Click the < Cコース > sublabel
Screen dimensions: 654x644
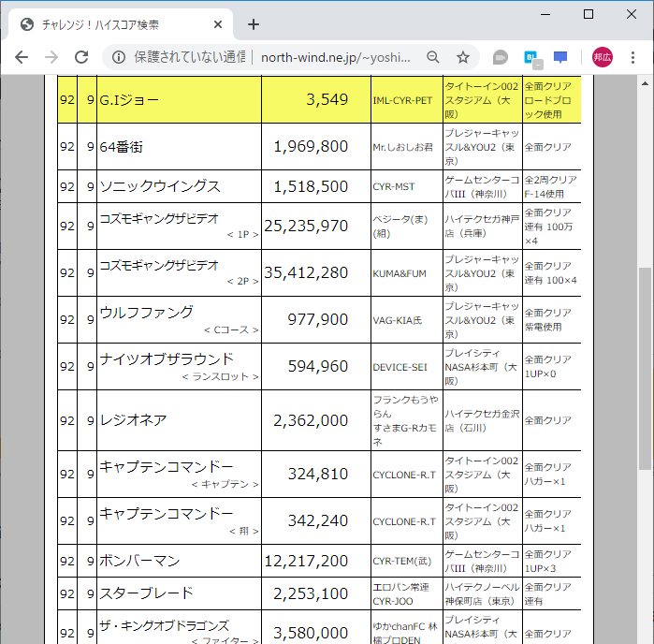[231, 330]
